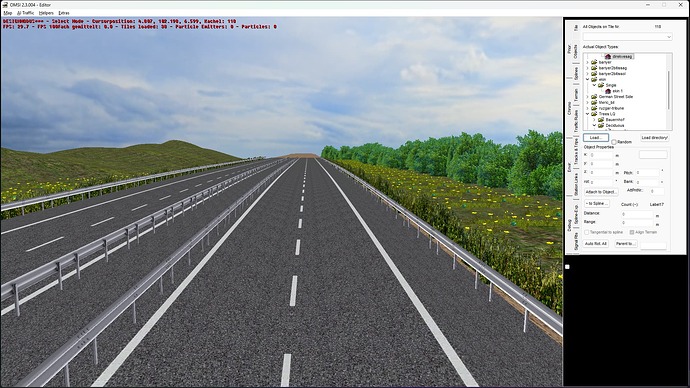Click the X position input field
690x388 pixels.
[x=602, y=155]
